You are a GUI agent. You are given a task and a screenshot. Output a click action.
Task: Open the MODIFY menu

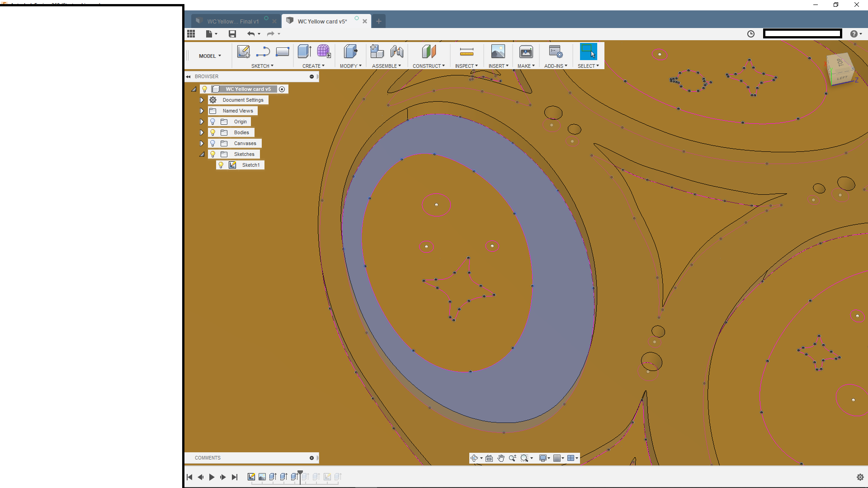tap(350, 66)
